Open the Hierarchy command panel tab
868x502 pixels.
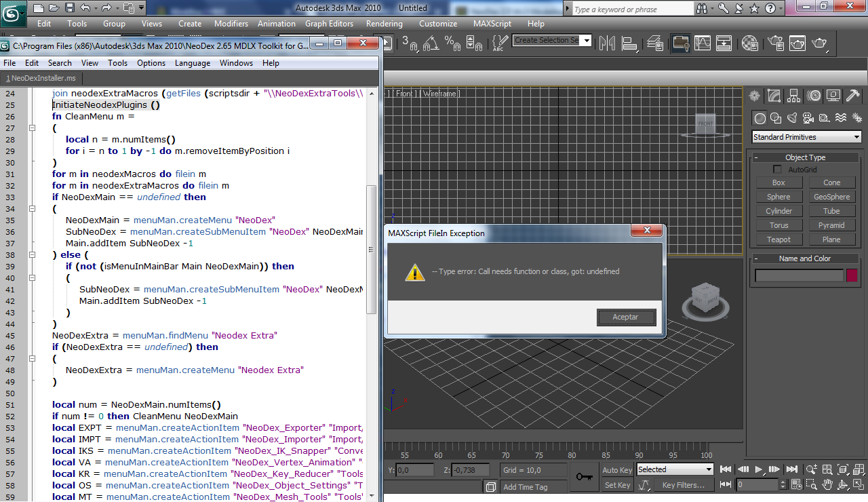794,96
